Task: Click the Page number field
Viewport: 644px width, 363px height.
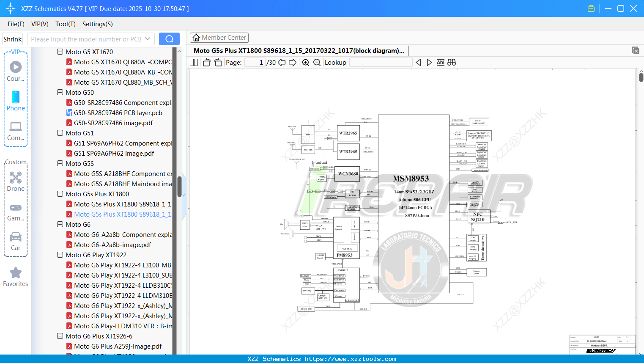Action: point(255,62)
